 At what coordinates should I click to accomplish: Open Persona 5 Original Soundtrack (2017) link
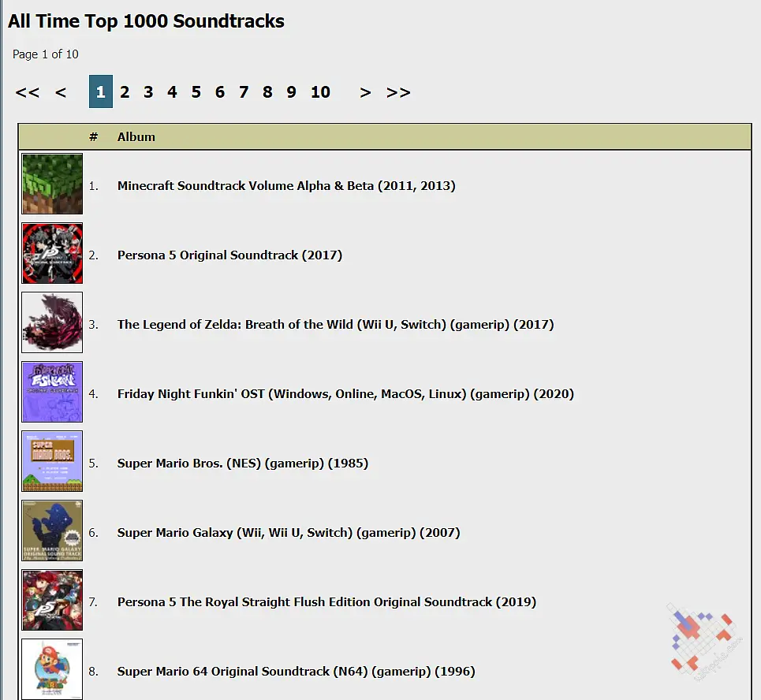tap(229, 255)
